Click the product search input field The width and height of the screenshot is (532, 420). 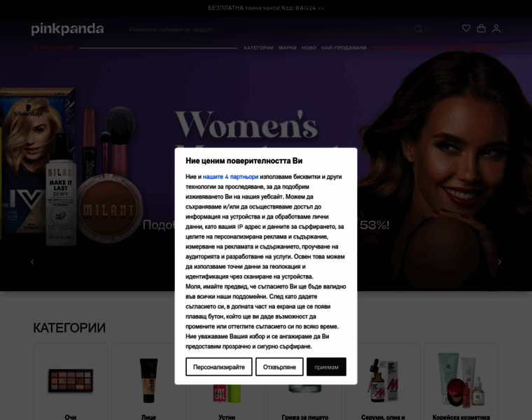(268, 29)
